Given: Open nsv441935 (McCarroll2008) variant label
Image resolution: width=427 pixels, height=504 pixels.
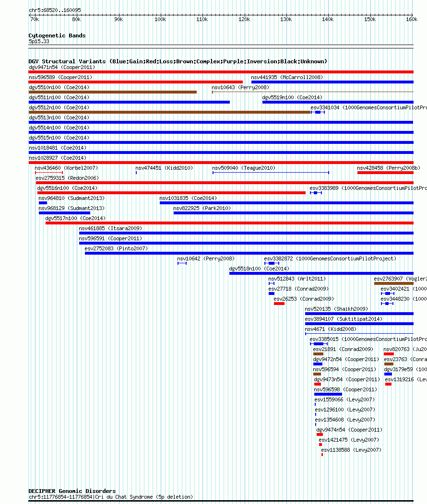Looking at the screenshot, I should pos(287,77).
